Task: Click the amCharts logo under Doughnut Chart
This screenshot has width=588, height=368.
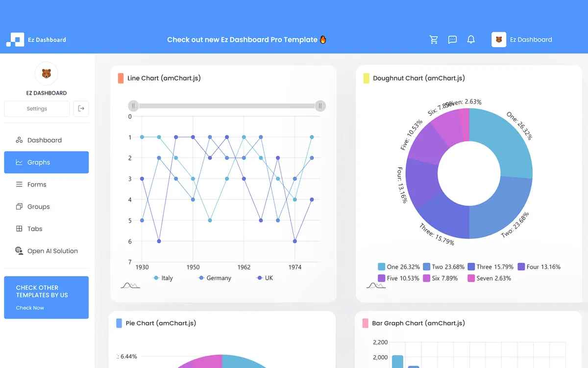Action: coord(375,285)
